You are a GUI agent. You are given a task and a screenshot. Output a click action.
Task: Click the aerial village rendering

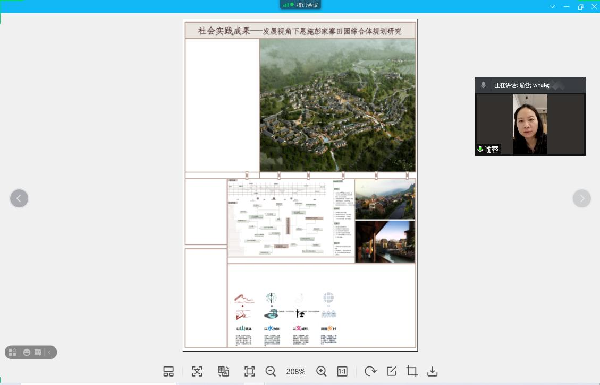(x=338, y=105)
